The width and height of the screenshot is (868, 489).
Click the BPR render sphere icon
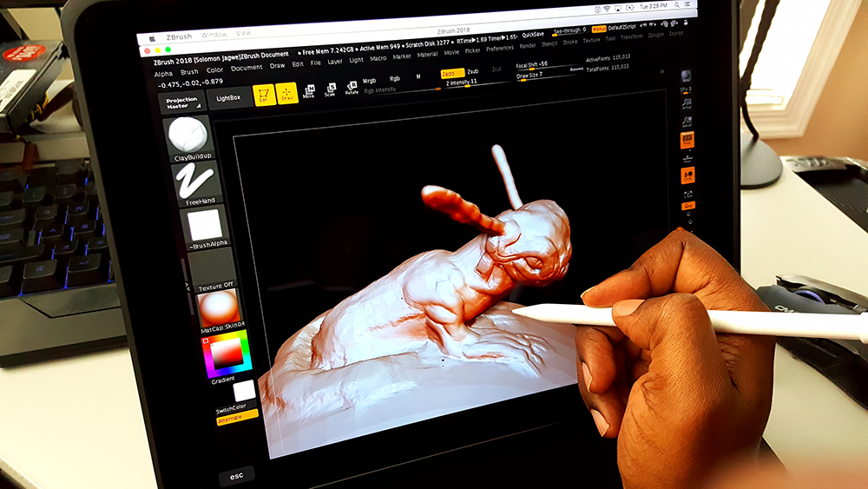686,76
